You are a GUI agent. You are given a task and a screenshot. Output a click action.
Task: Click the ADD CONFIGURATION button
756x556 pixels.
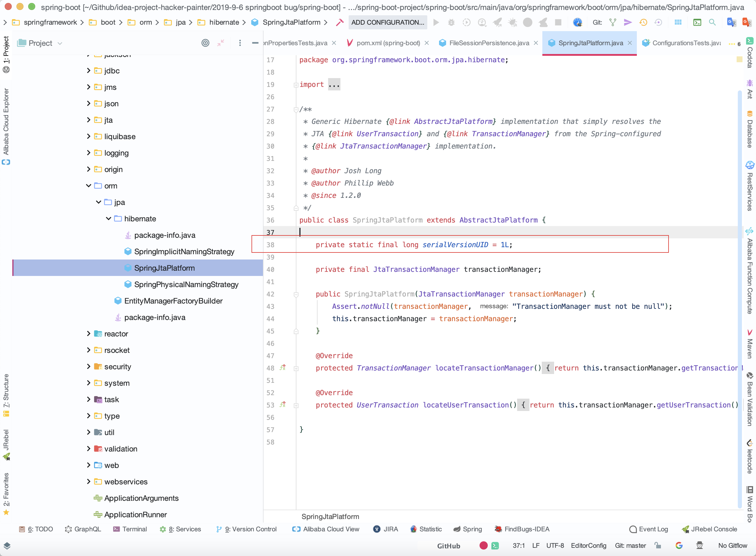(388, 22)
